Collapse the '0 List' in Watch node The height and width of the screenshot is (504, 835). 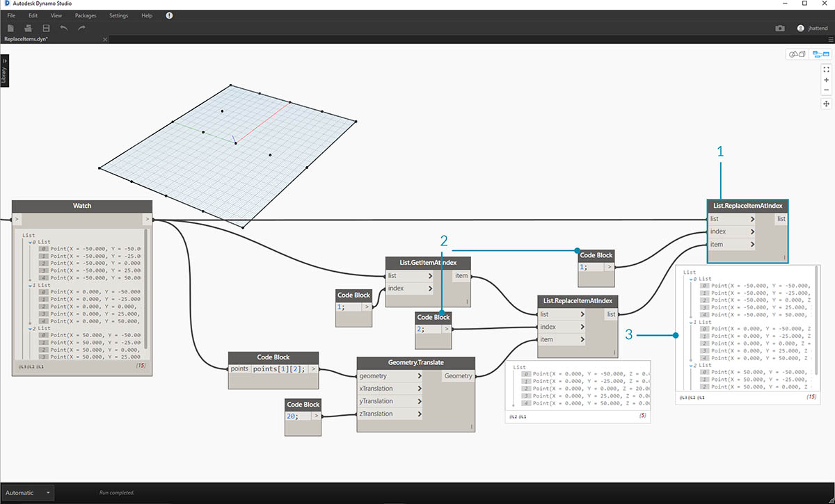click(x=31, y=242)
